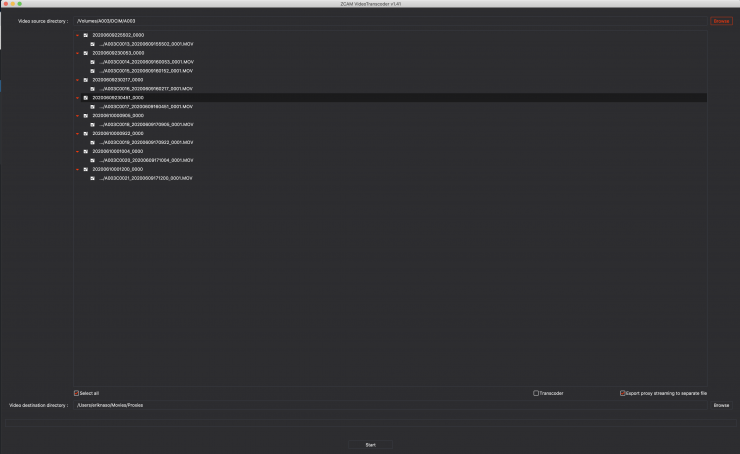Click Browse for the destination directory
Image resolution: width=740 pixels, height=454 pixels.
(x=721, y=405)
